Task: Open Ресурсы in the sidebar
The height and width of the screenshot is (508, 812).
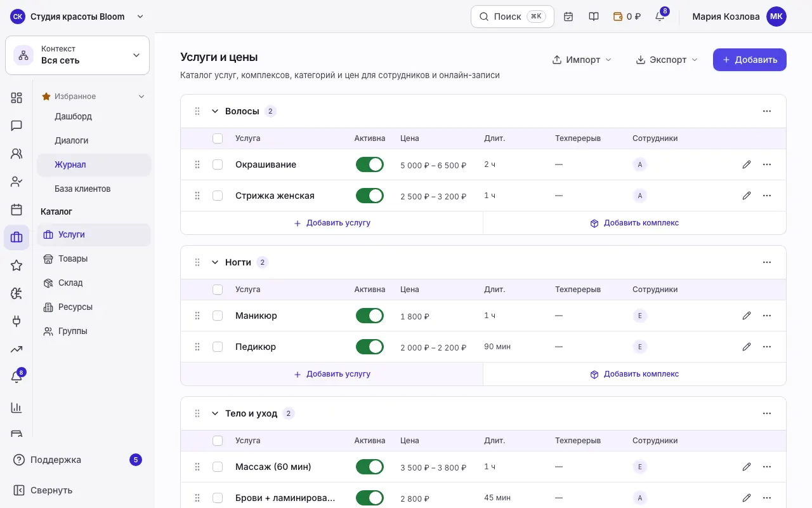Action: [94, 307]
